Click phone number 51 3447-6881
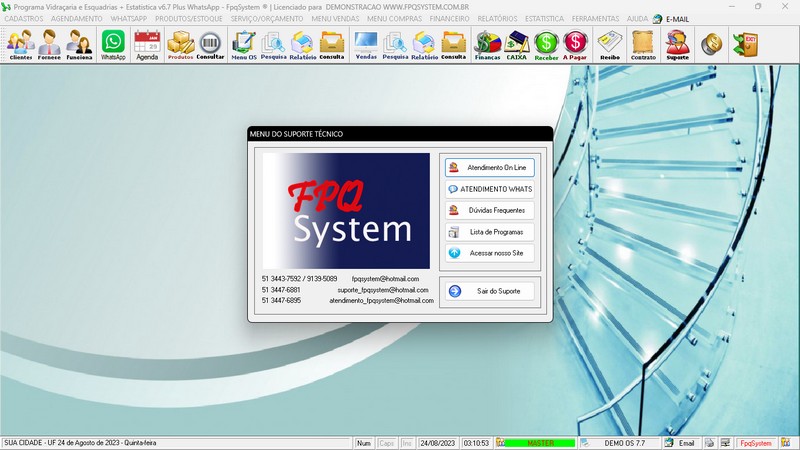The height and width of the screenshot is (450, 800). 281,290
